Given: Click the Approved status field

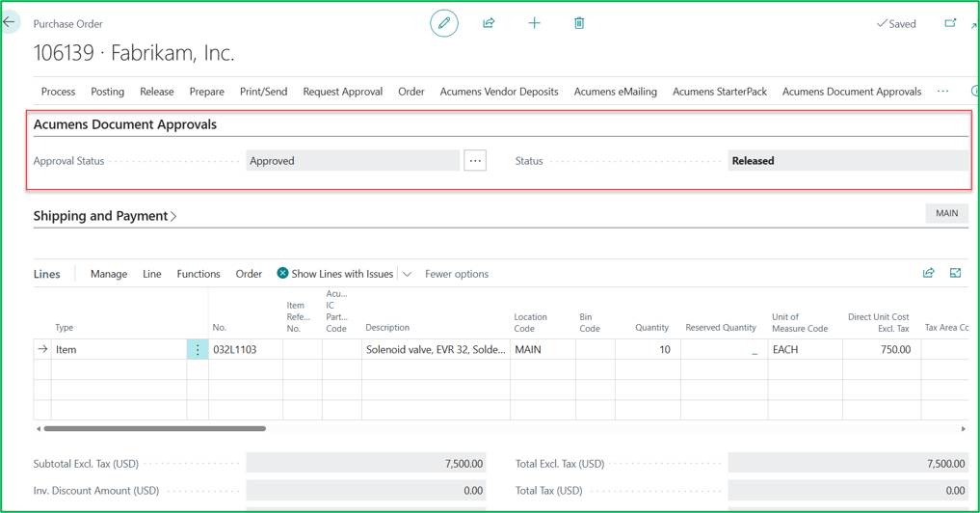Looking at the screenshot, I should pyautogui.click(x=353, y=161).
